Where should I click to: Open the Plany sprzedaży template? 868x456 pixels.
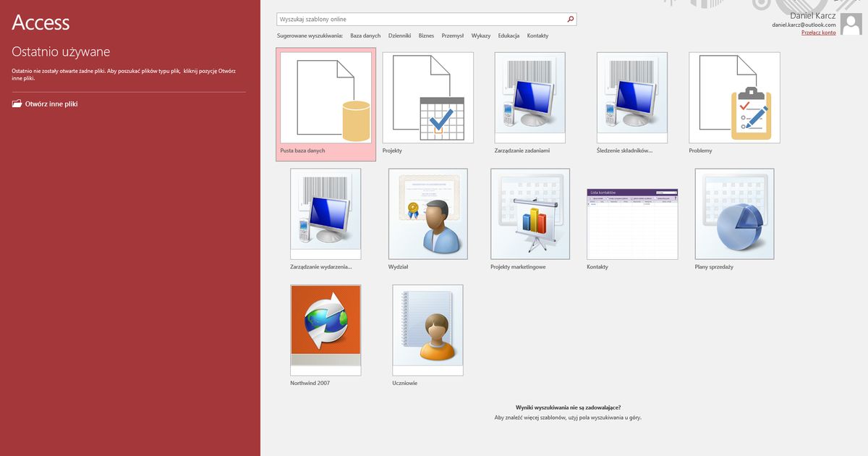734,214
